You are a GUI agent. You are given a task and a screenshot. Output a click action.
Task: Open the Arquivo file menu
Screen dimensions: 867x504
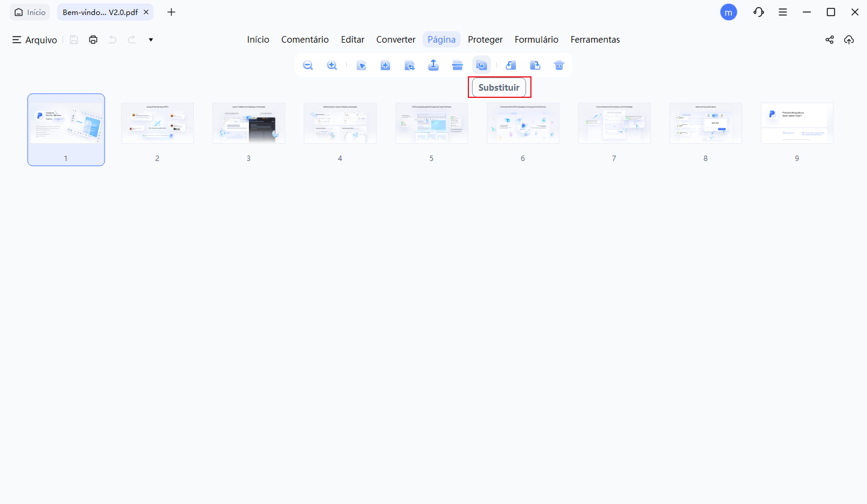point(35,40)
